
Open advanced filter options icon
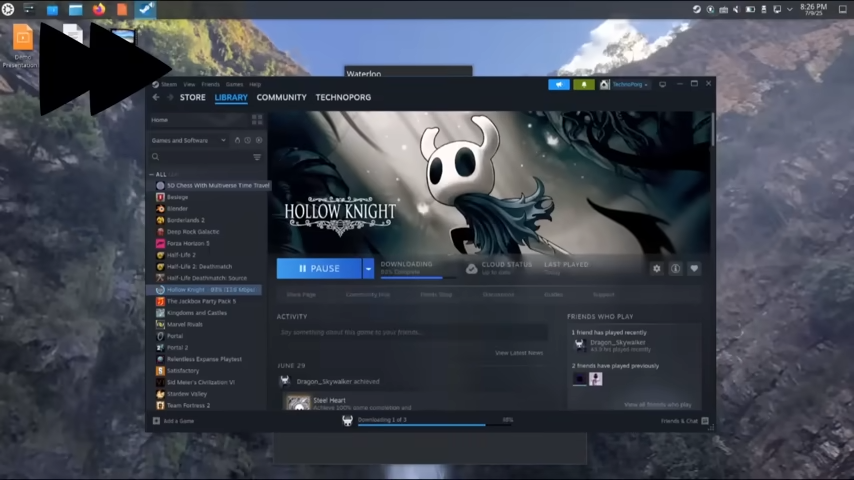click(x=257, y=157)
